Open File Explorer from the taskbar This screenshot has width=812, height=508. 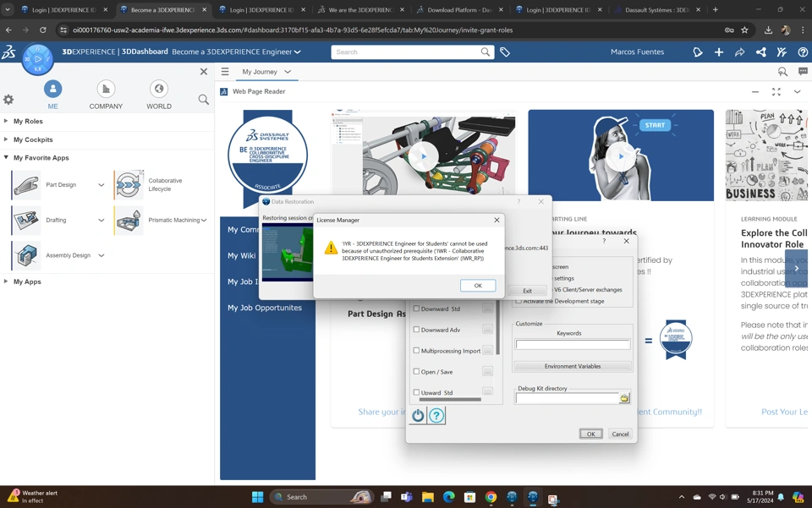point(428,497)
